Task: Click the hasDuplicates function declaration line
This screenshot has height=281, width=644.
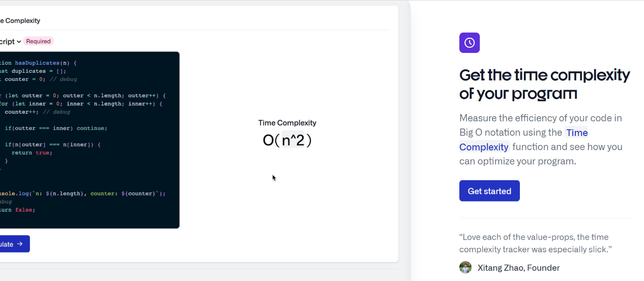Action: pos(39,63)
